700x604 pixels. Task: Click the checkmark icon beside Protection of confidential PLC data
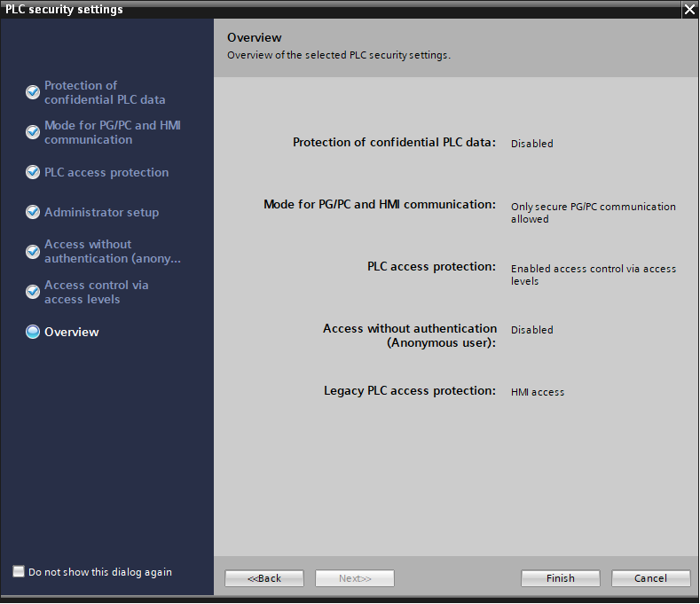33,92
